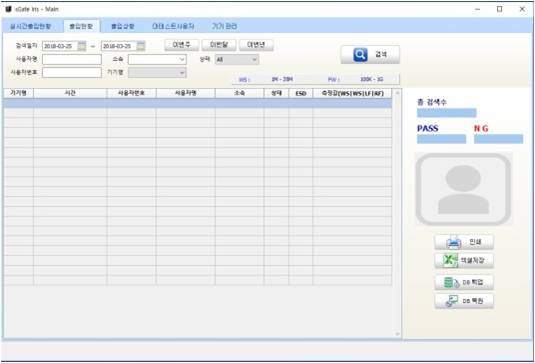
Task: Maximize the sGate Main window
Action: [x=500, y=9]
